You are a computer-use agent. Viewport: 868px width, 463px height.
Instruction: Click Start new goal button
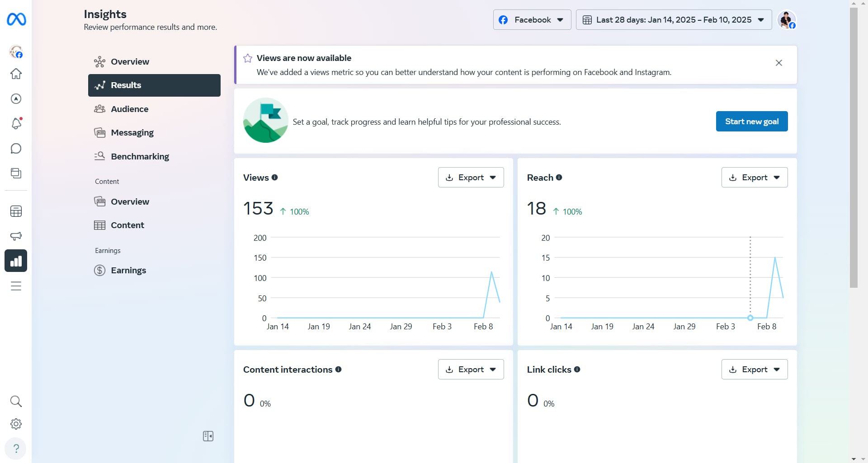[x=752, y=122]
